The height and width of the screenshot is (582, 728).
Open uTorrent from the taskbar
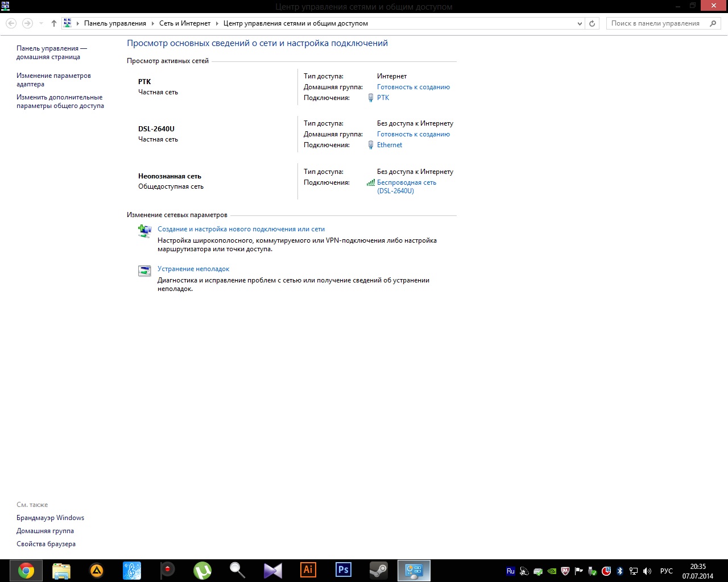pyautogui.click(x=202, y=570)
